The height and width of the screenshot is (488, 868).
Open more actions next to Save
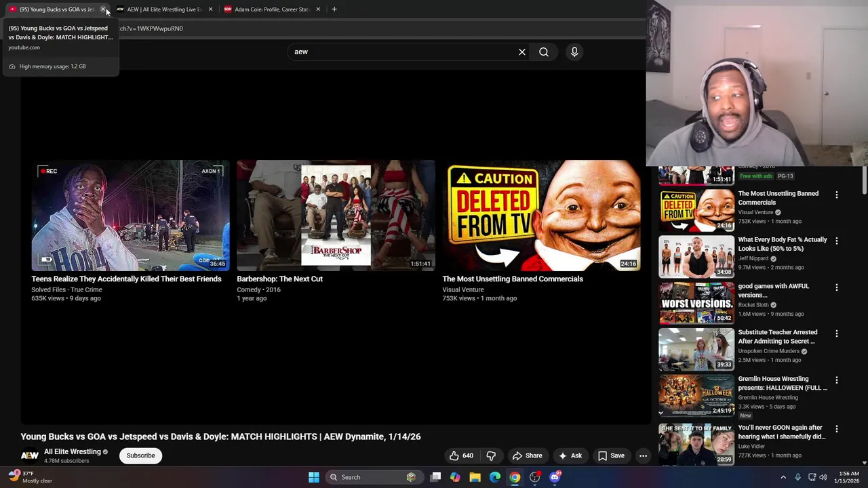643,455
